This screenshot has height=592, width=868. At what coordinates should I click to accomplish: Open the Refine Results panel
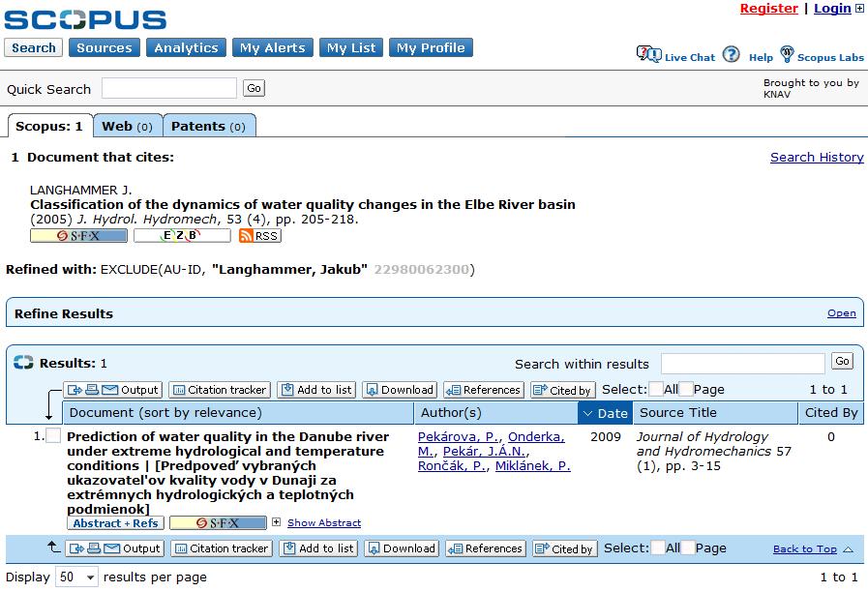[x=842, y=313]
